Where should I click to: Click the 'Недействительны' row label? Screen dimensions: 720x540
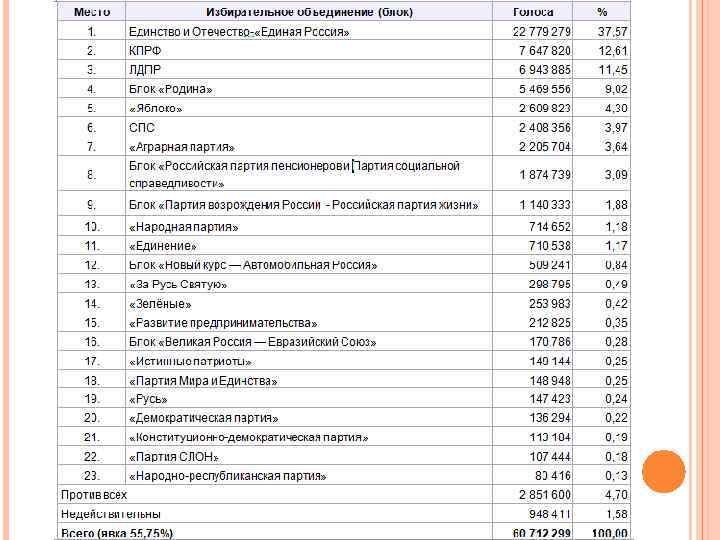click(111, 514)
